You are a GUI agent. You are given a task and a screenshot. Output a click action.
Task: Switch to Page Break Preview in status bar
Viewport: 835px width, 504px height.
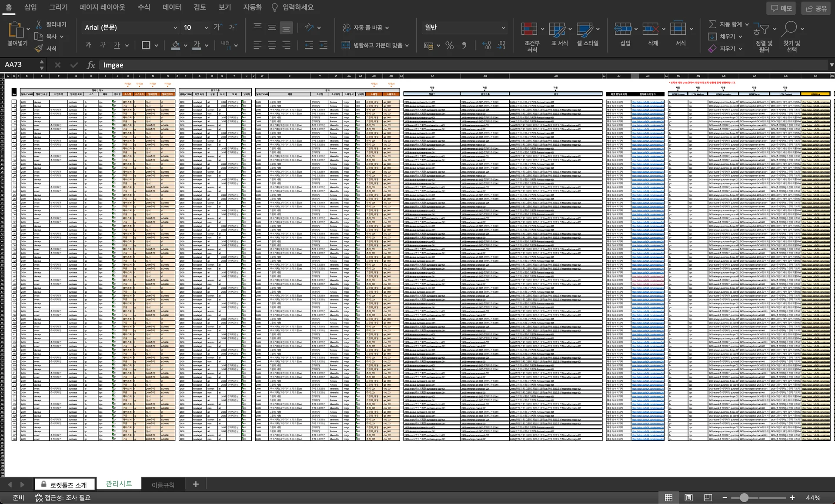pos(708,497)
